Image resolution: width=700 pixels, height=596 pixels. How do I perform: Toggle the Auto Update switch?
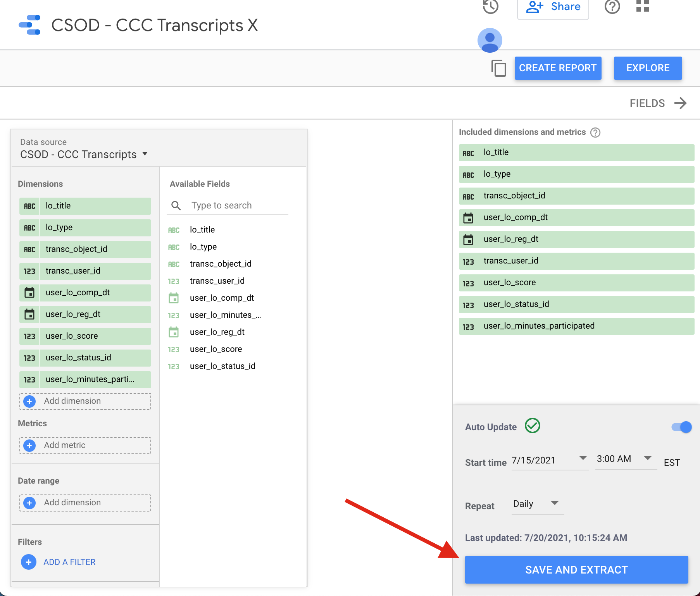[681, 427]
